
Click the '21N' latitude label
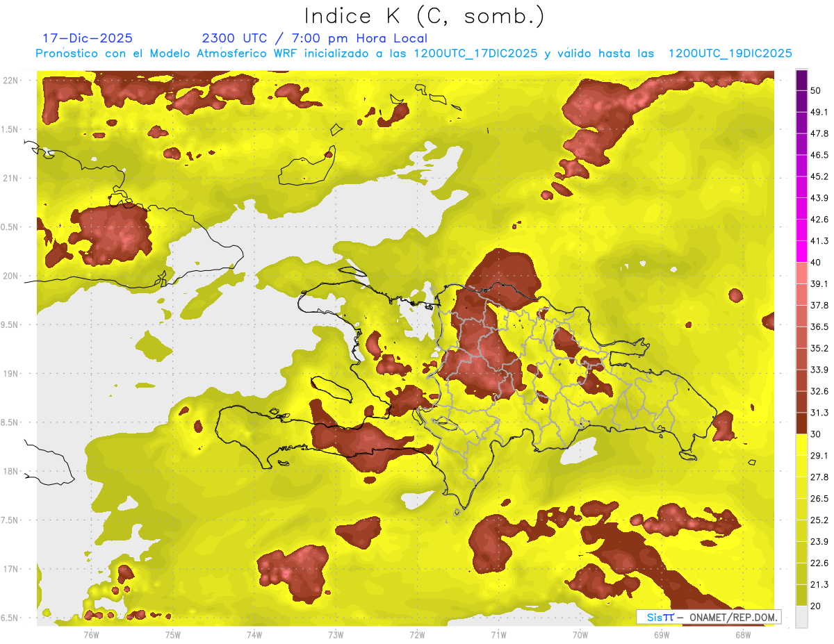(10, 178)
